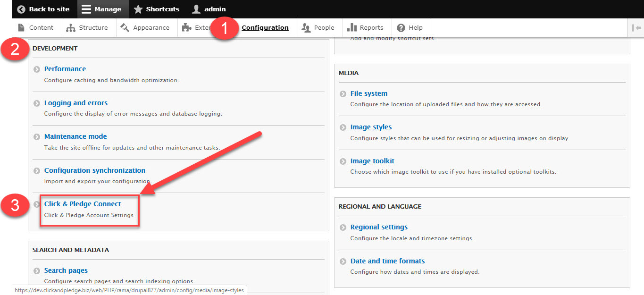
Task: Click the description about search indexing options
Action: (119, 281)
